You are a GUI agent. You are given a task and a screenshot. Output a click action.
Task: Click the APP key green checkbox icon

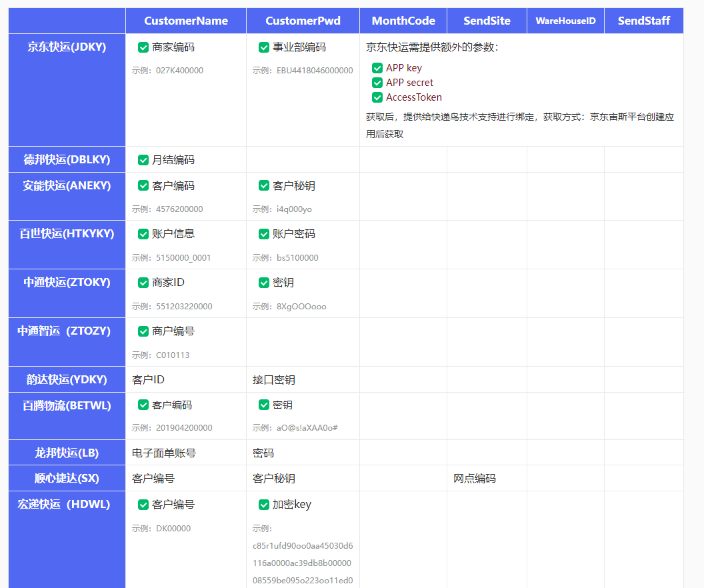(377, 68)
